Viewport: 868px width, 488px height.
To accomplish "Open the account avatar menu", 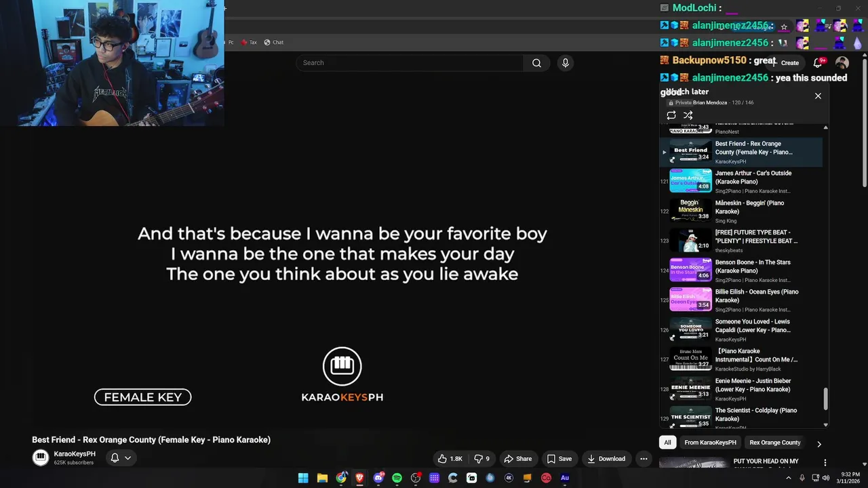I will 842,63.
